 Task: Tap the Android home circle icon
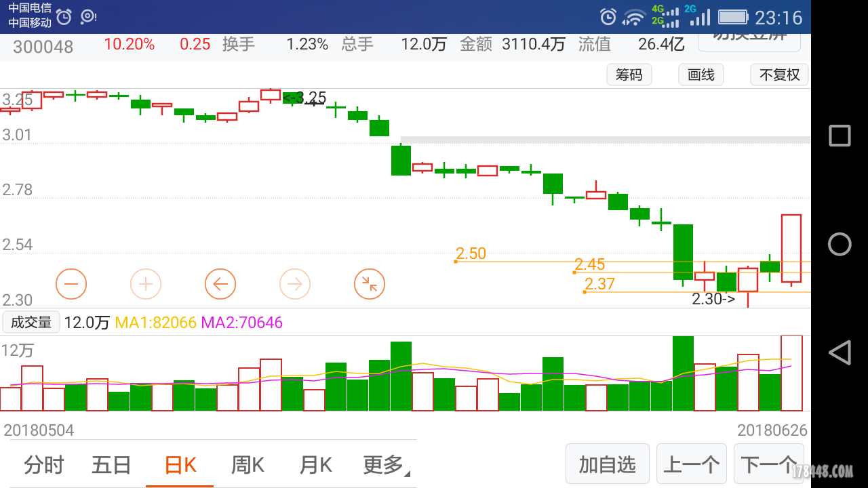(x=840, y=244)
